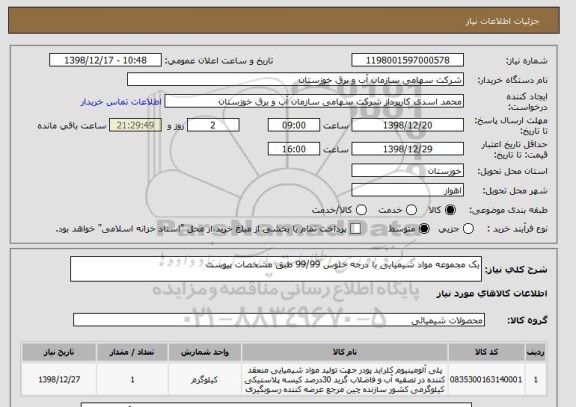Click the remaining time 21:29:49 field
576x407 pixels.
pyautogui.click(x=135, y=125)
